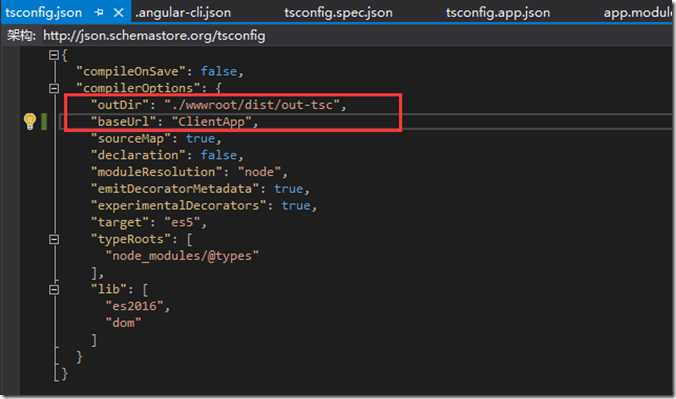Viewport: 676px width, 399px height.
Task: Collapse the root JSON object
Action: coord(54,55)
